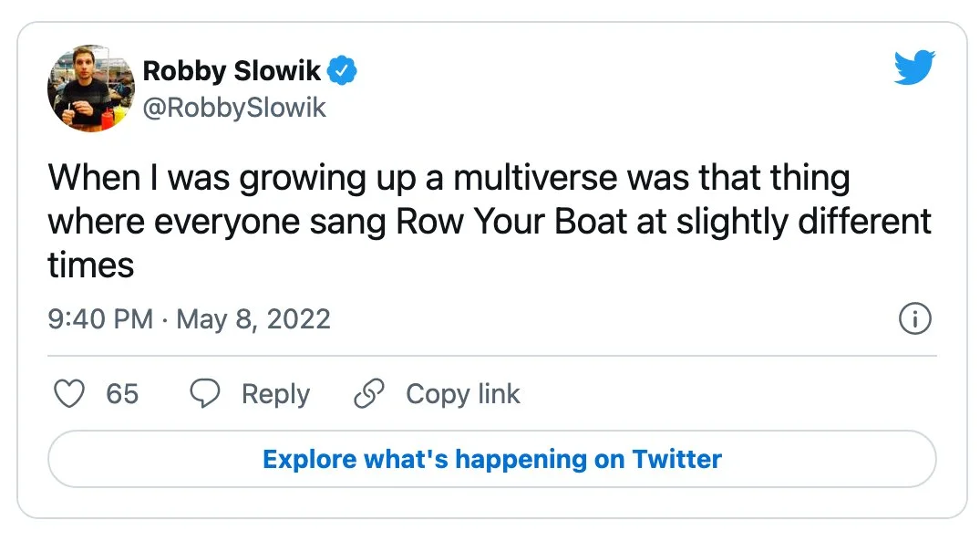Click the blue verified badge

(342, 70)
